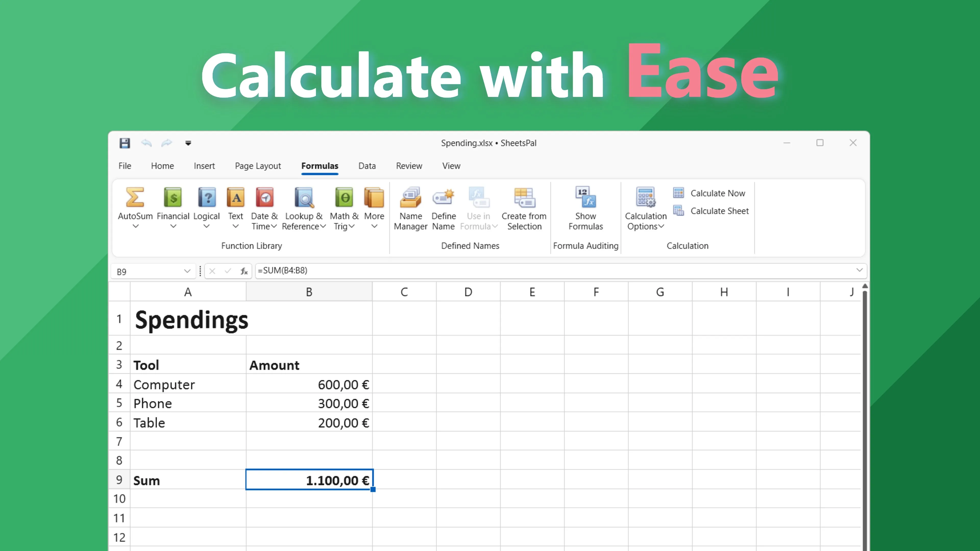Screen dimensions: 980x551
Task: Expand the AutoSum dropdown chevron
Action: [136, 226]
